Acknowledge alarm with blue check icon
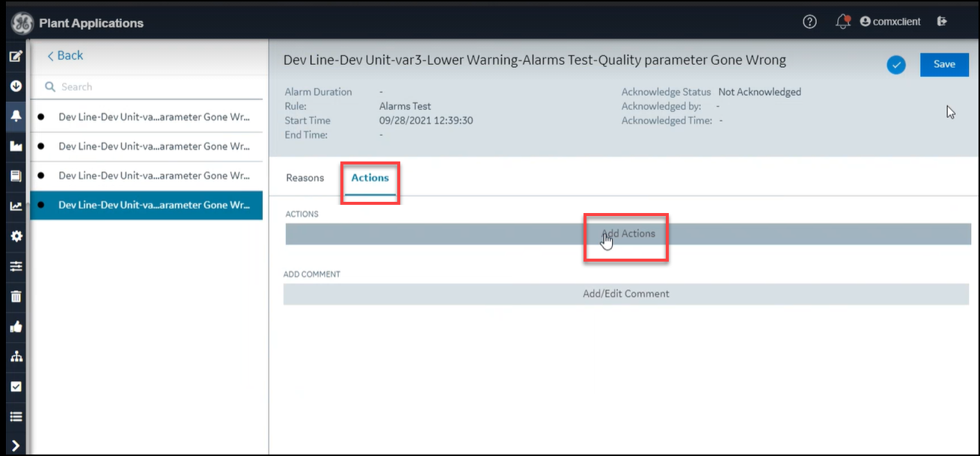Screen dimensions: 980x456 pyautogui.click(x=896, y=65)
